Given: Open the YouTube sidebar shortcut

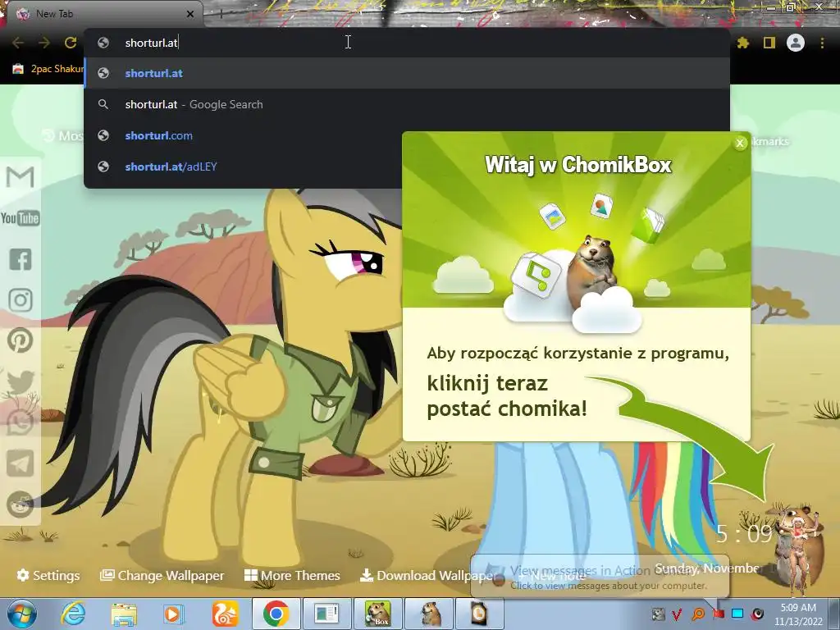Looking at the screenshot, I should (20, 218).
